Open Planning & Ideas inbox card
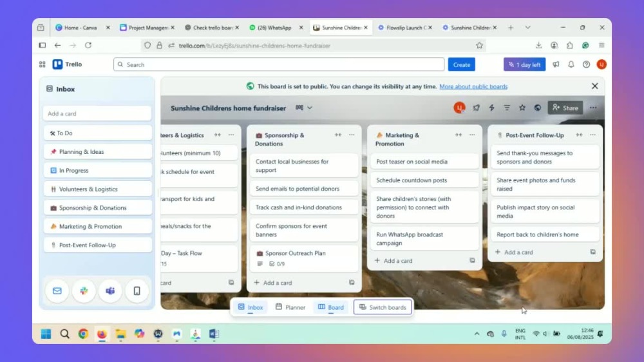Image resolution: width=644 pixels, height=362 pixels. pos(97,151)
